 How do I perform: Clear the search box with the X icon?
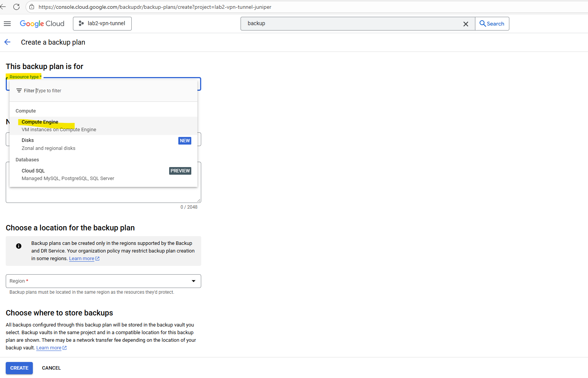point(466,24)
